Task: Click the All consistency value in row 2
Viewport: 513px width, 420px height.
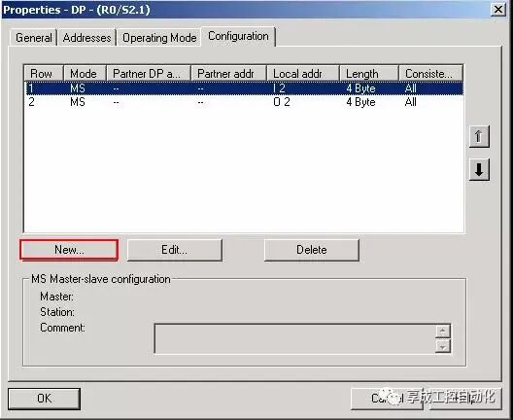Action: pyautogui.click(x=411, y=102)
